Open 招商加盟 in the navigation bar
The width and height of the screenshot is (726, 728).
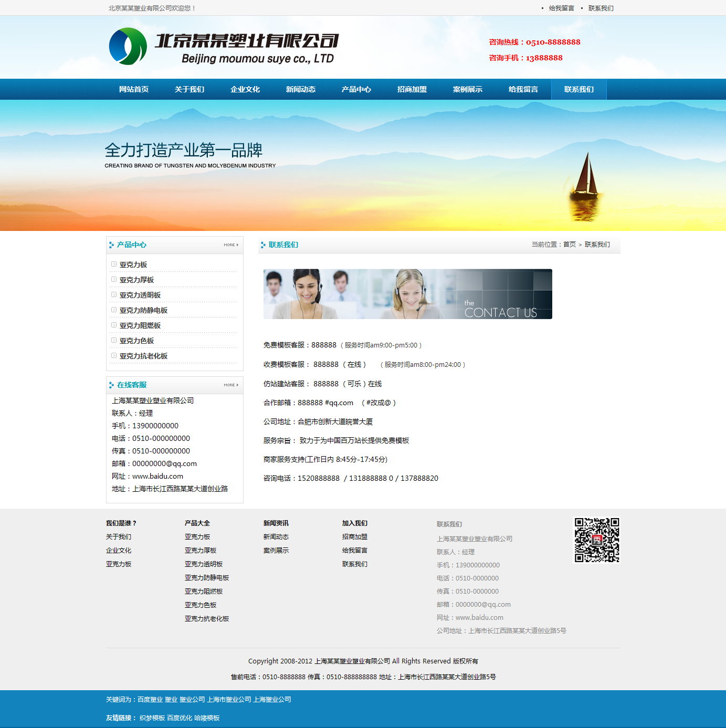click(x=412, y=89)
